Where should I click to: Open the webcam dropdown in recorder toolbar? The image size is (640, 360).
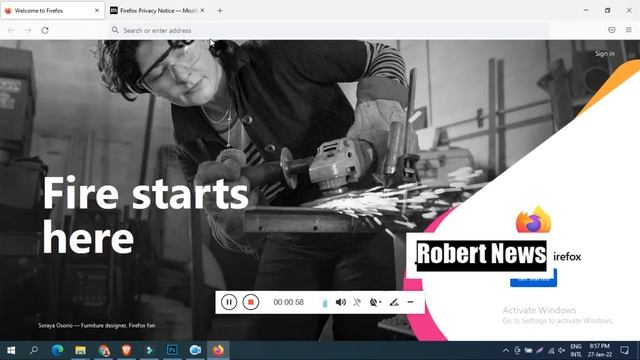(x=375, y=302)
